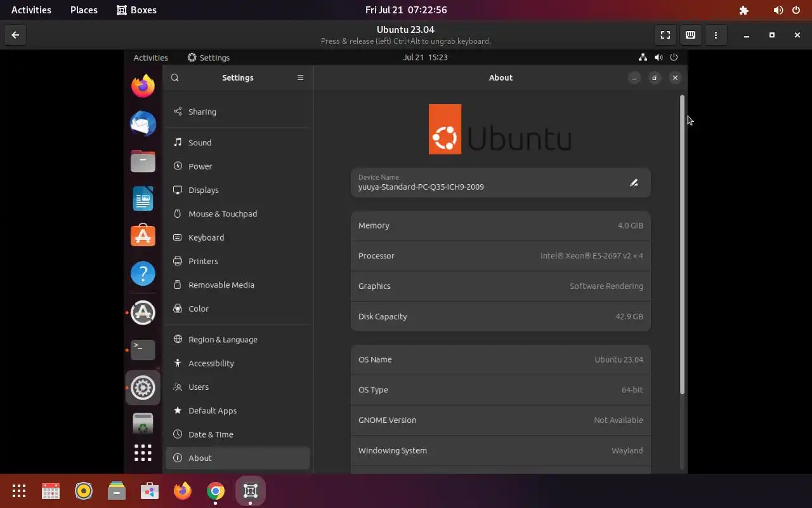Viewport: 812px width, 508px height.
Task: Open Boxes three-dot menu
Action: pos(716,35)
